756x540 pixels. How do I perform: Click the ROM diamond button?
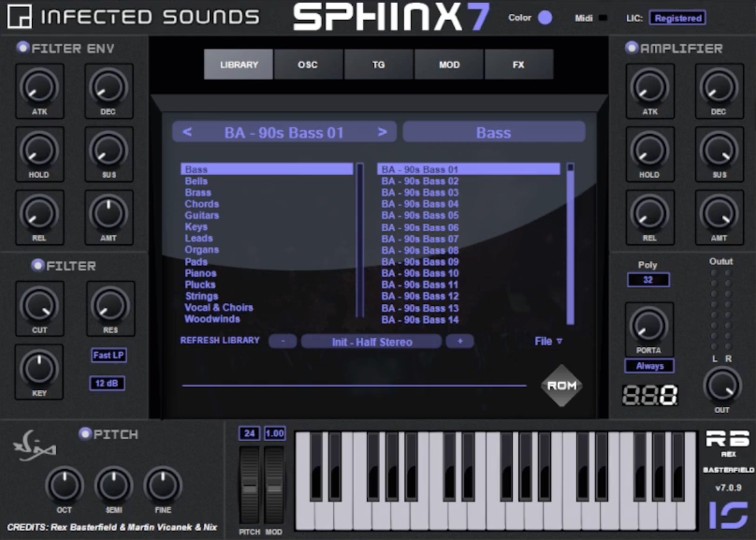pyautogui.click(x=562, y=386)
